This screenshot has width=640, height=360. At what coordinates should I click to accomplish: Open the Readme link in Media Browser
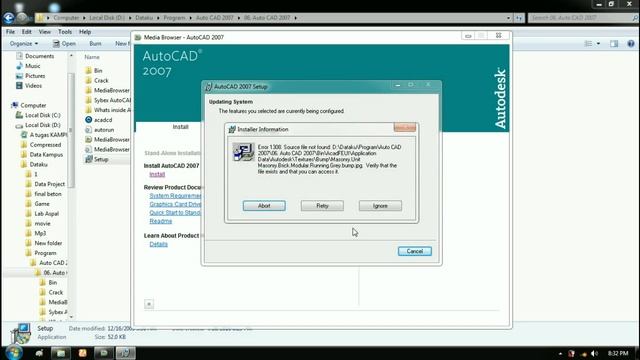tap(160, 221)
